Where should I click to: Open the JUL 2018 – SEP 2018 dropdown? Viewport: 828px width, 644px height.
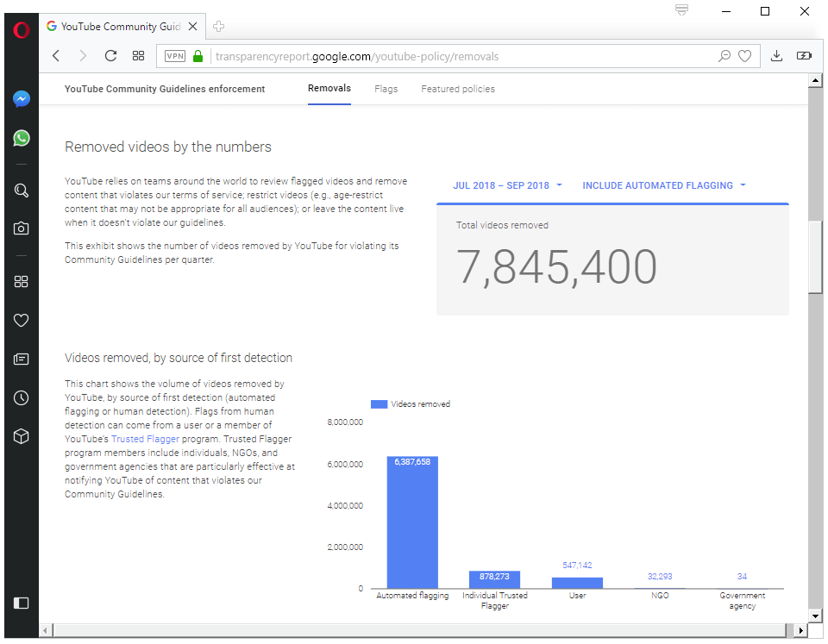pyautogui.click(x=507, y=185)
